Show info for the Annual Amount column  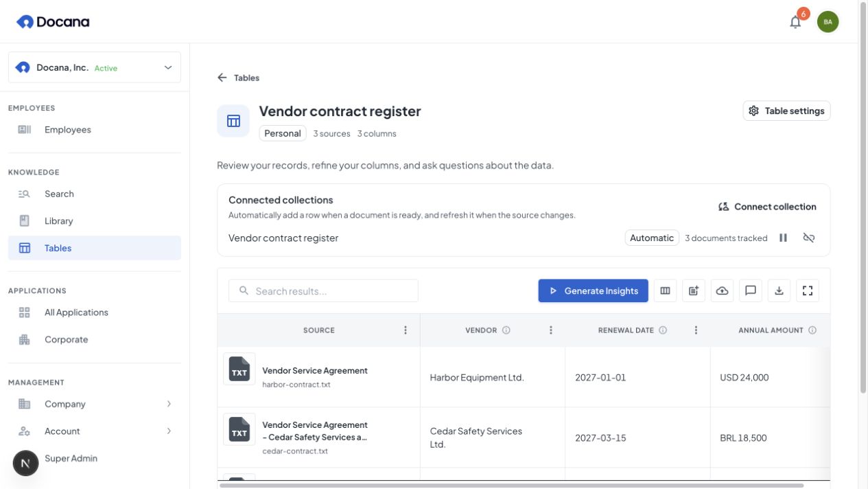812,330
